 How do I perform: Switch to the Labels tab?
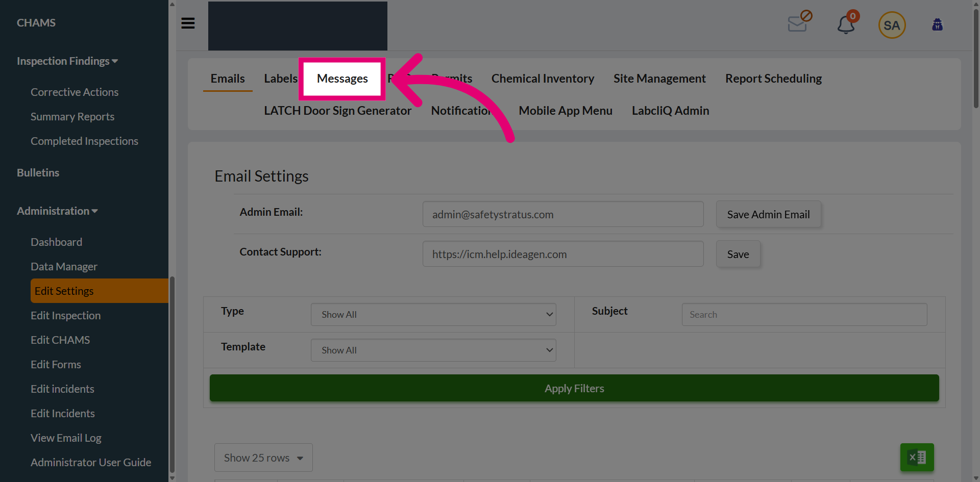[280, 79]
